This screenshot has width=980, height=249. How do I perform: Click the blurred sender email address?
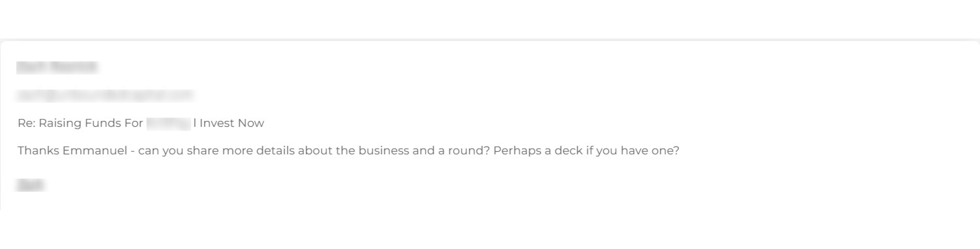[x=105, y=95]
